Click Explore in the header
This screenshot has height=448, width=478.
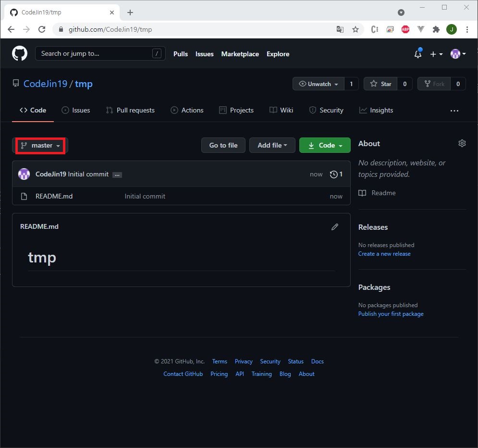(278, 54)
